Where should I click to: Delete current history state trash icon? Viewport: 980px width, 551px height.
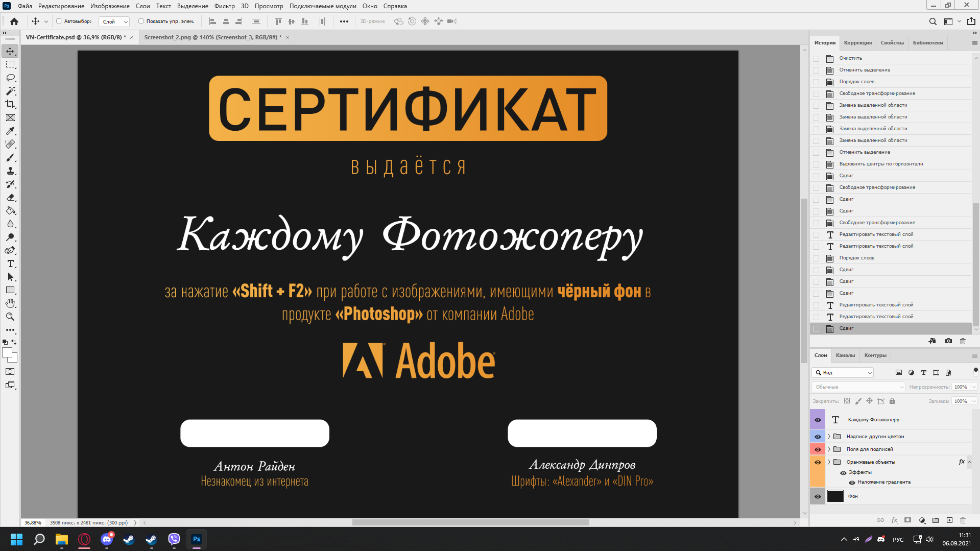[x=963, y=341]
